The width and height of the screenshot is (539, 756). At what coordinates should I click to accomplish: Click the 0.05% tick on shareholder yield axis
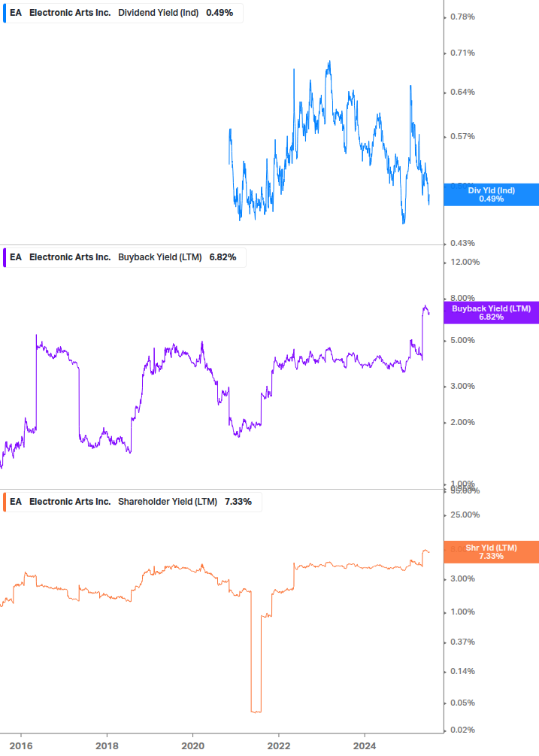[x=462, y=703]
